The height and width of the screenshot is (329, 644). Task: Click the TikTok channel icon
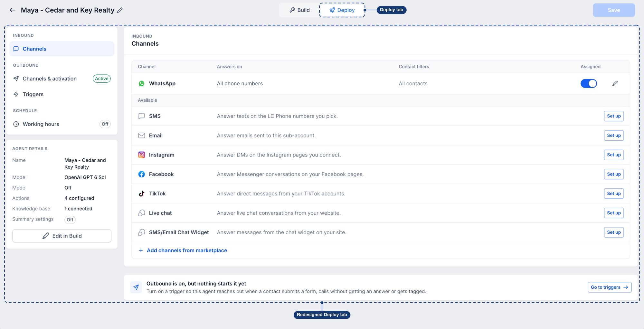(141, 193)
